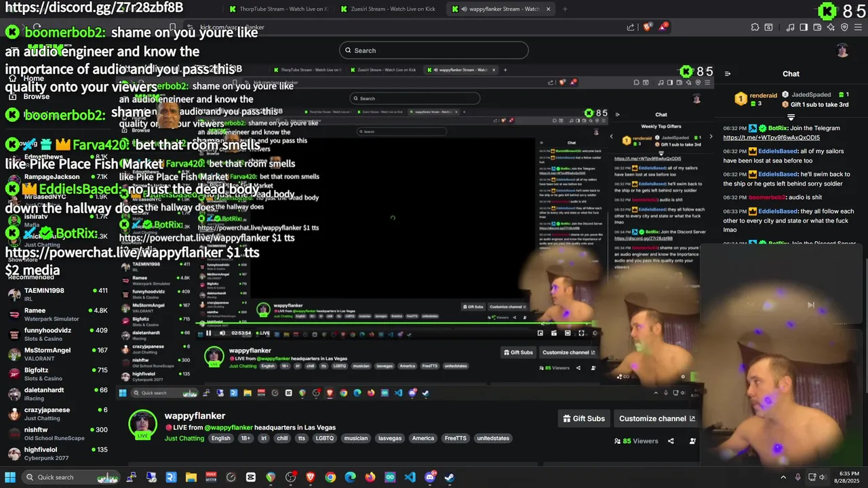Open a new browser tab
This screenshot has width=868, height=488.
coord(565,9)
